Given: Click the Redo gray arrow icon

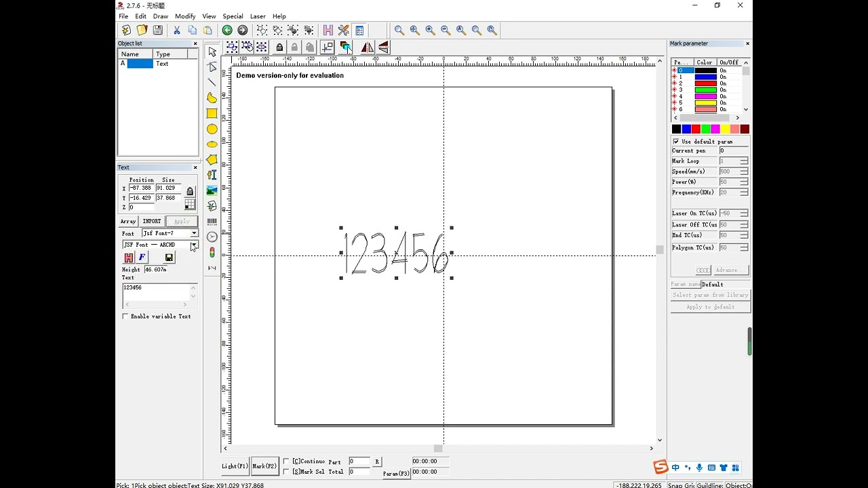Looking at the screenshot, I should pyautogui.click(x=243, y=30).
